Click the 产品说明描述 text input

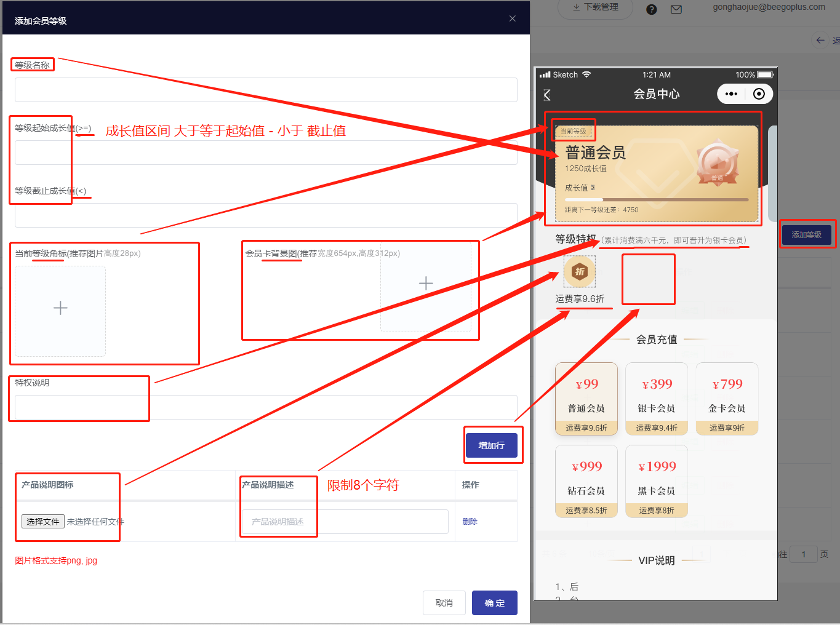click(x=345, y=522)
